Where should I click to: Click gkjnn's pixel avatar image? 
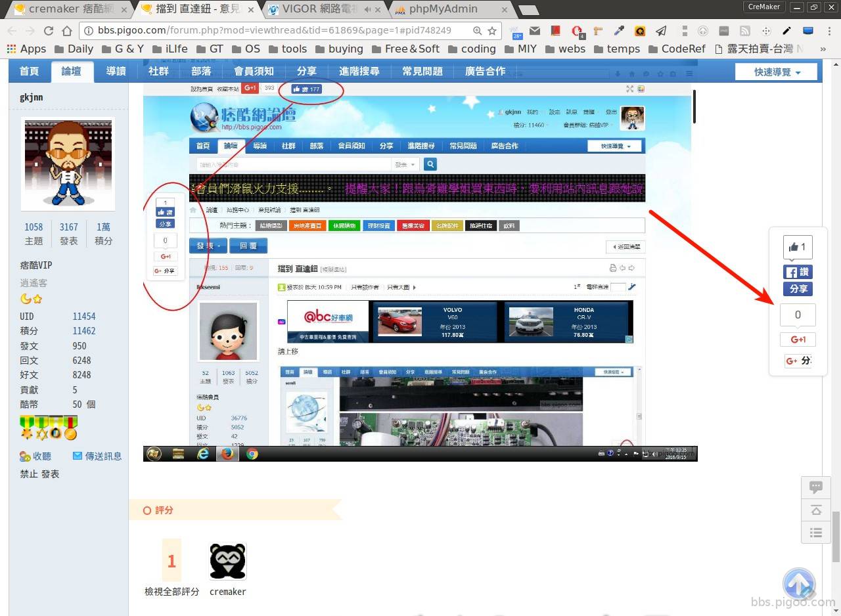(68, 164)
